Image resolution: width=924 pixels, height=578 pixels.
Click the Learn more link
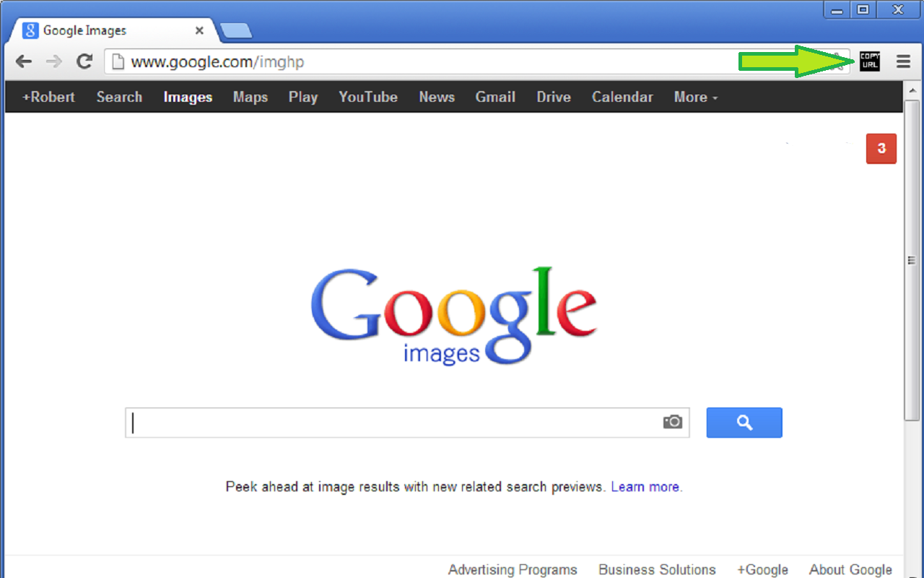[645, 487]
